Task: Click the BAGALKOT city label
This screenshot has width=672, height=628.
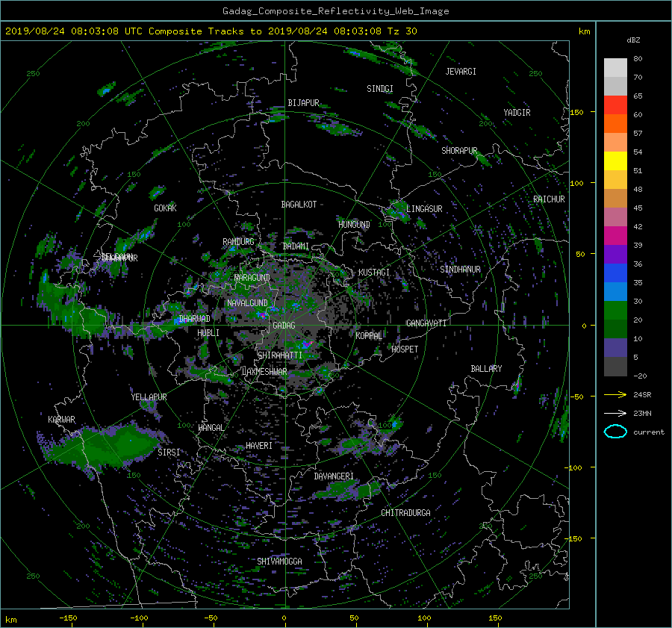Action: 299,205
